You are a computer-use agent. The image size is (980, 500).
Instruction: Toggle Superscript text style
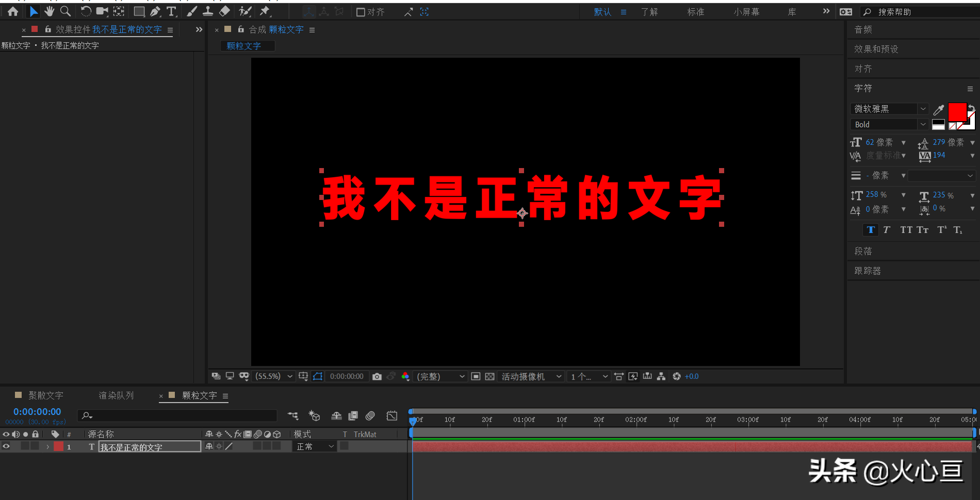pyautogui.click(x=942, y=230)
